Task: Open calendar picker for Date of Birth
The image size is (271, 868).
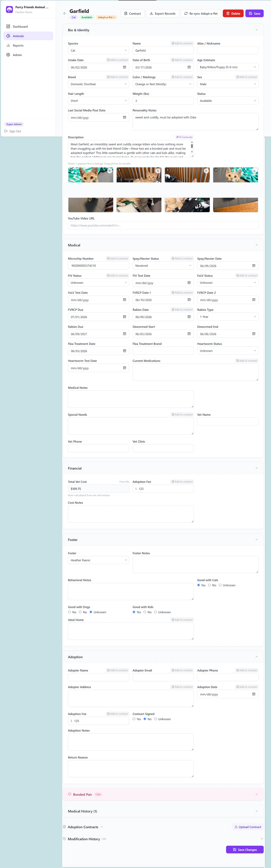Action: (189, 67)
